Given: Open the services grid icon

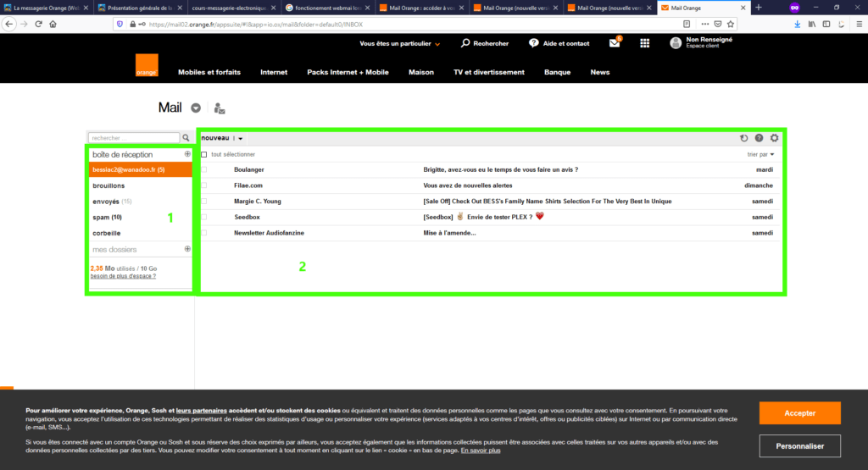Looking at the screenshot, I should [644, 43].
